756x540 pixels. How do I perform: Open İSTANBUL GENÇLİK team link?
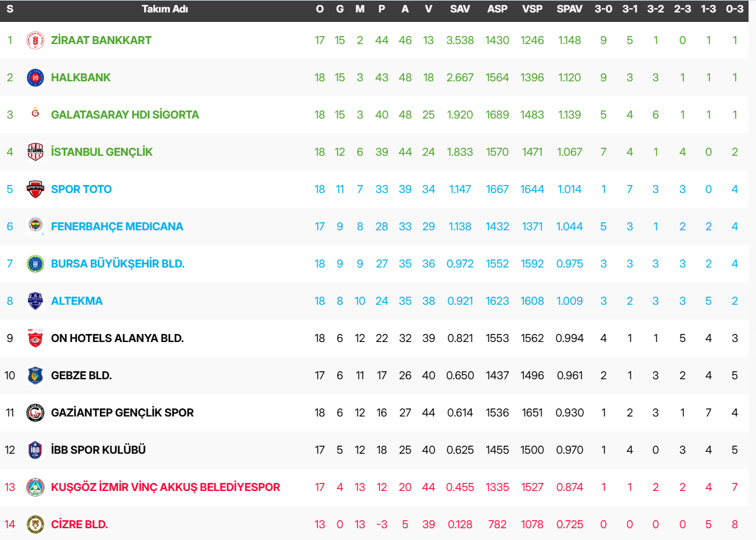[x=102, y=152]
